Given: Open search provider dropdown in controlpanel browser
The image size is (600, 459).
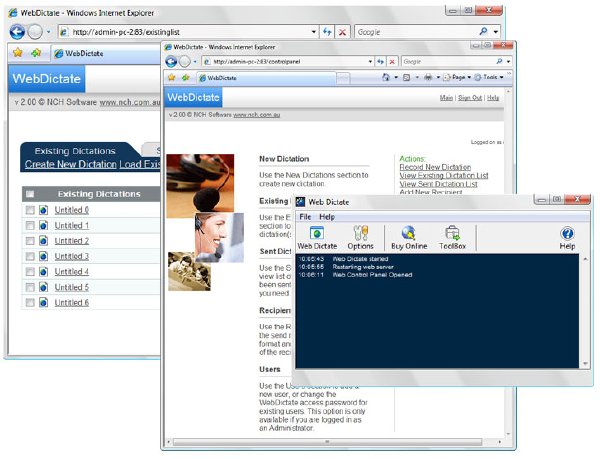Looking at the screenshot, I should tap(508, 62).
